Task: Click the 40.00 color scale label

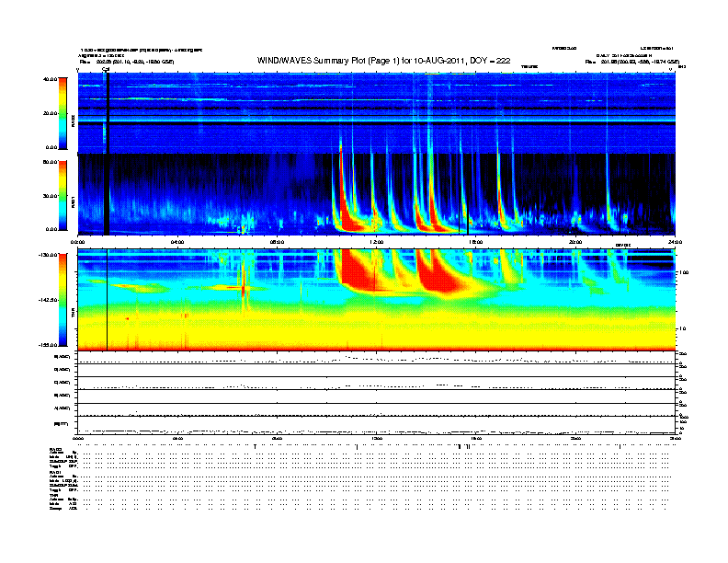Action: 50,79
